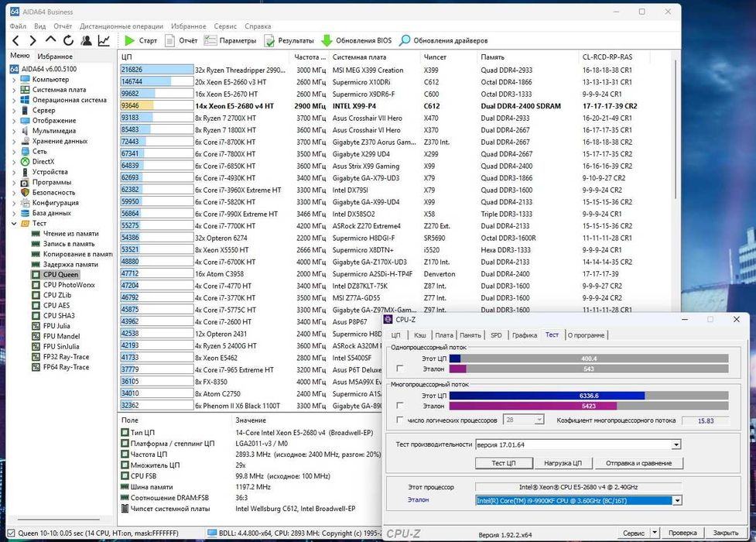
Task: Select База данных tree item
Action: pos(51,213)
